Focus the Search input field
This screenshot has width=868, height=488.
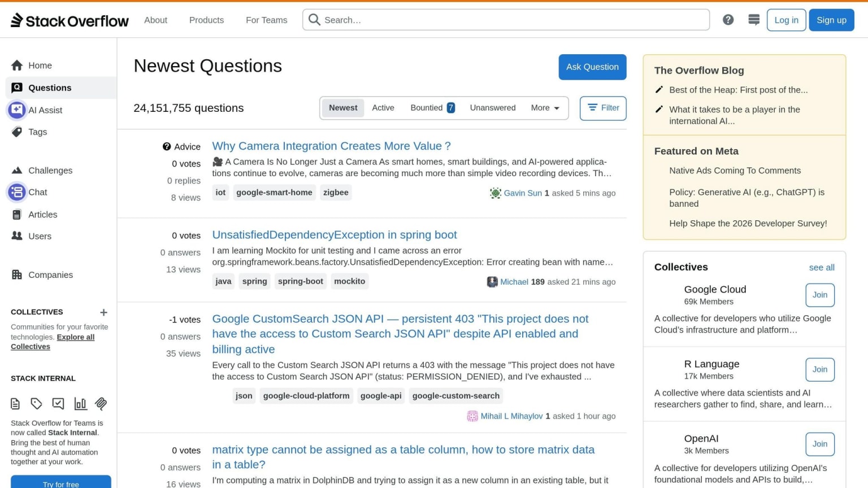coord(506,20)
